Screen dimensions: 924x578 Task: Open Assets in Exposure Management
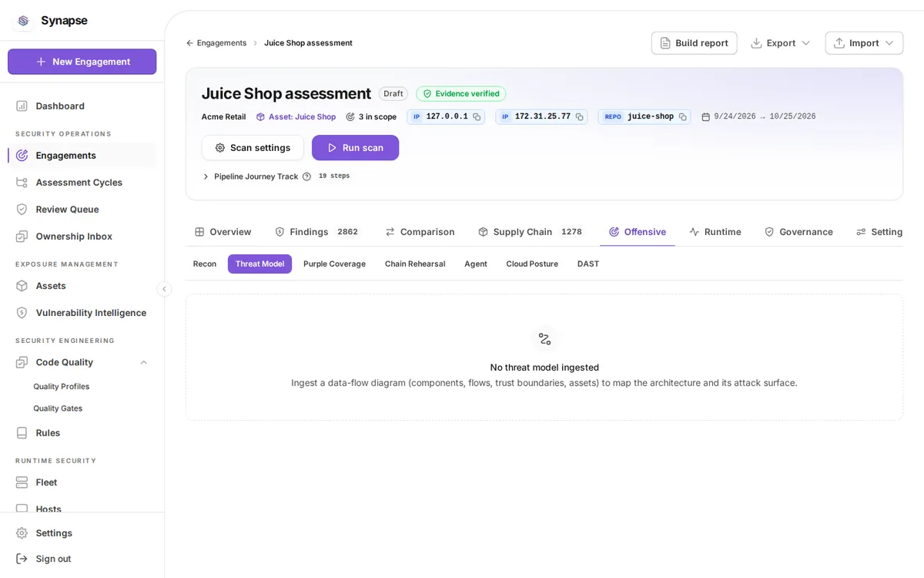[x=82, y=285]
